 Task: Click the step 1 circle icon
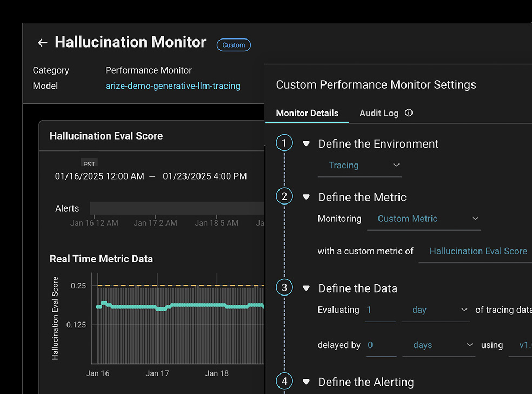point(284,143)
